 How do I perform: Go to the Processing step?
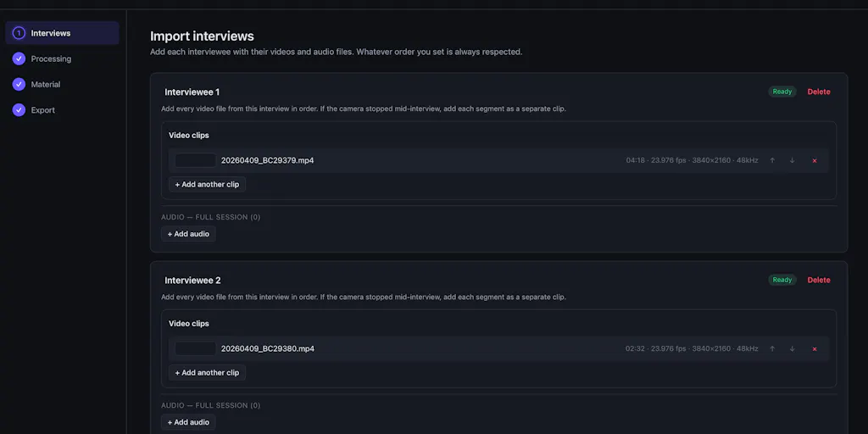point(62,58)
